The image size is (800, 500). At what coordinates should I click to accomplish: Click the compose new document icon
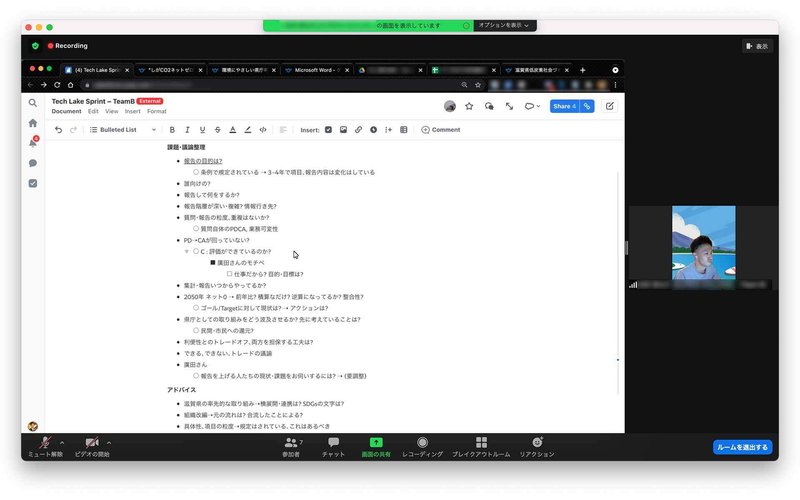tap(610, 106)
